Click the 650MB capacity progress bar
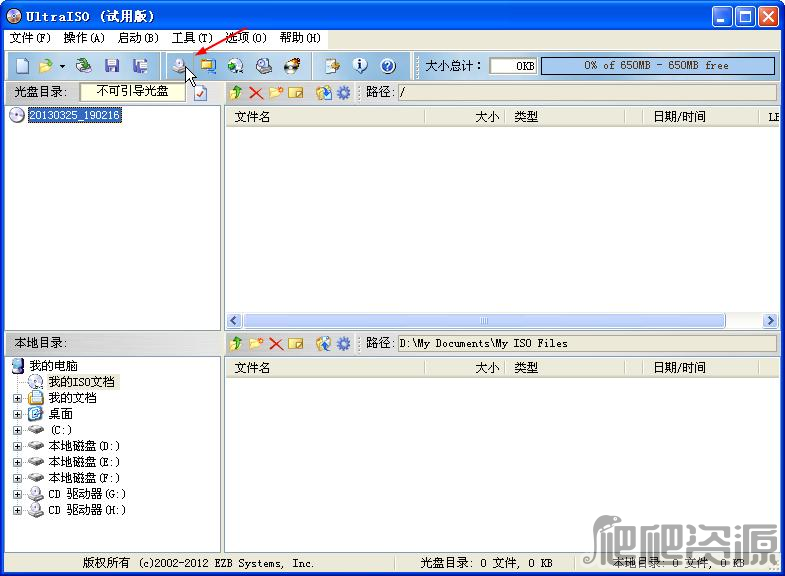Screen dimensions: 785x576 tap(658, 66)
